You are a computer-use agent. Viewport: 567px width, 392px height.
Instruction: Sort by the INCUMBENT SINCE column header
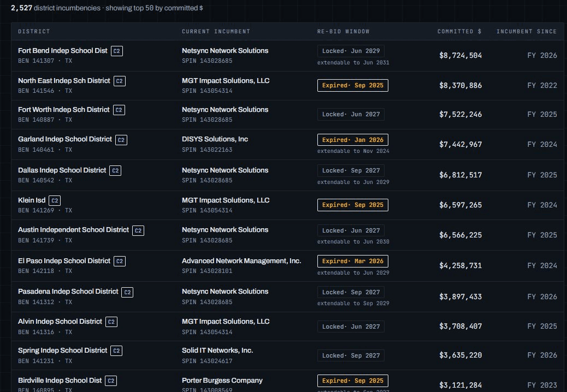(527, 32)
